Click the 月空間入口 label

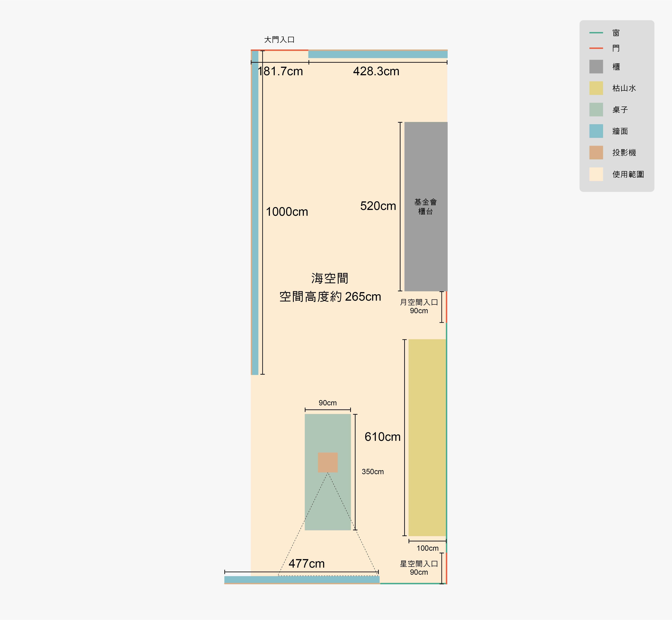pyautogui.click(x=419, y=302)
